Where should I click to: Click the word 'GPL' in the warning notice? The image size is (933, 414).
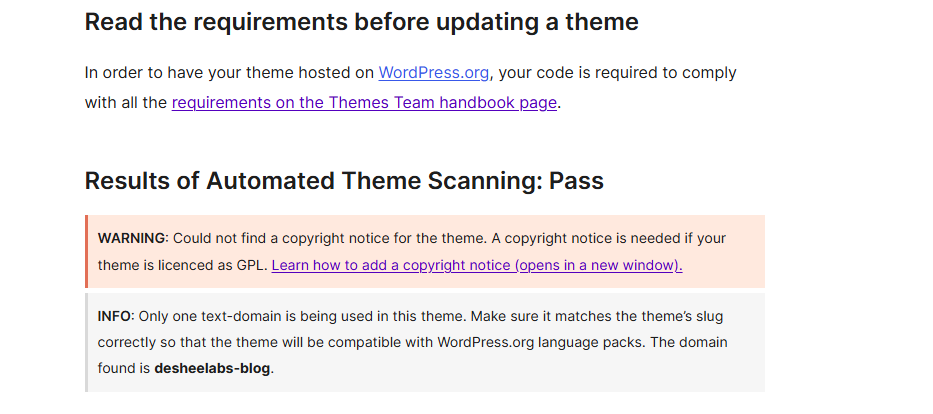[253, 265]
